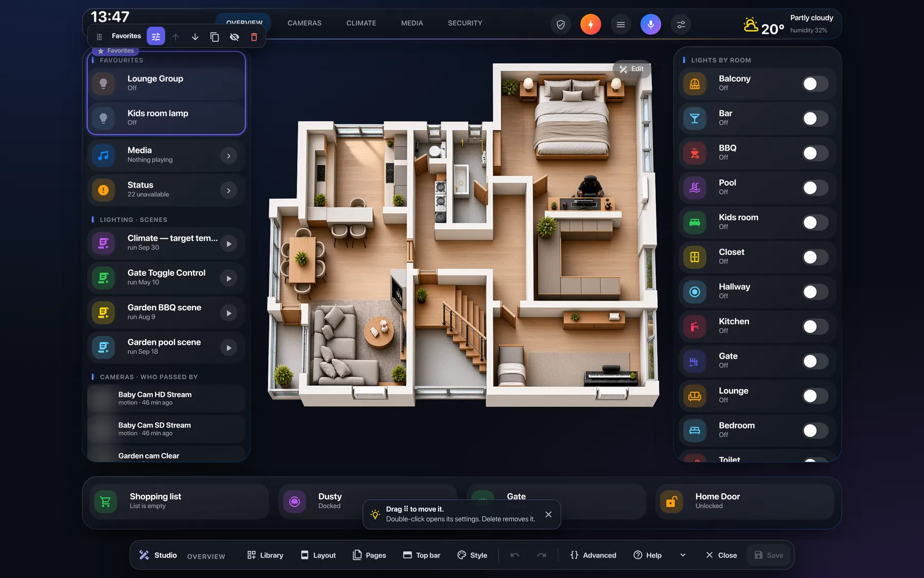
Task: Click the Home Door unlocked padlock icon
Action: click(671, 501)
